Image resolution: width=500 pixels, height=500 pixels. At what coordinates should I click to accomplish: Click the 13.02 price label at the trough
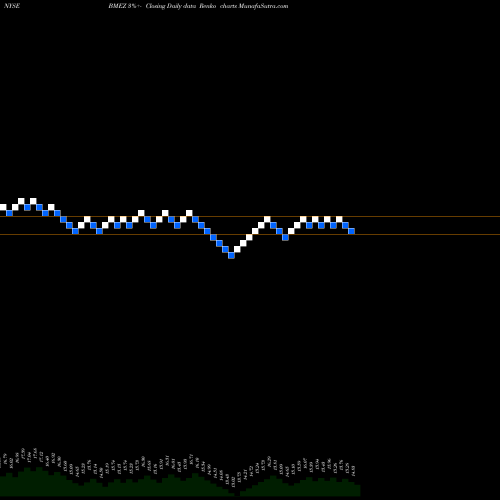pos(233,482)
